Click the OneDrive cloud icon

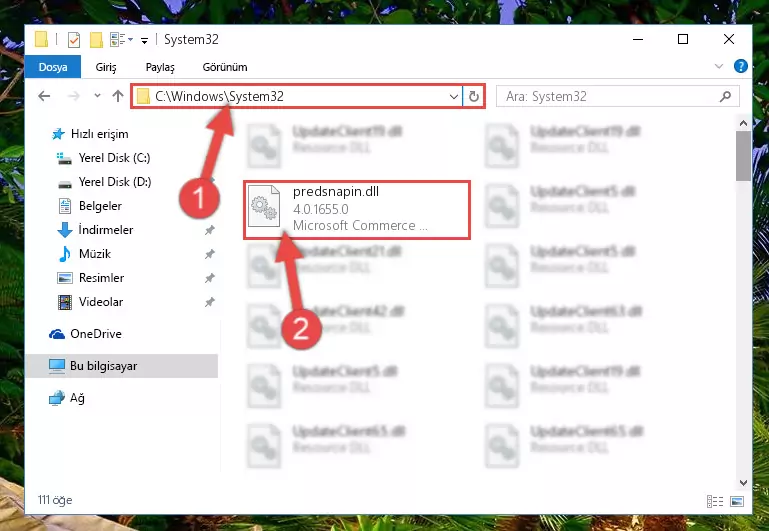tap(57, 334)
